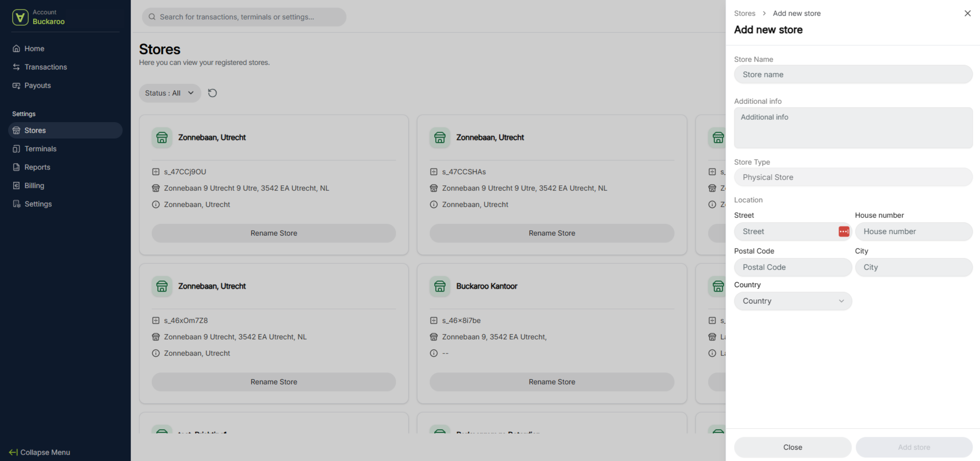
Task: Click the Buckaroo account name text
Action: click(x=49, y=22)
